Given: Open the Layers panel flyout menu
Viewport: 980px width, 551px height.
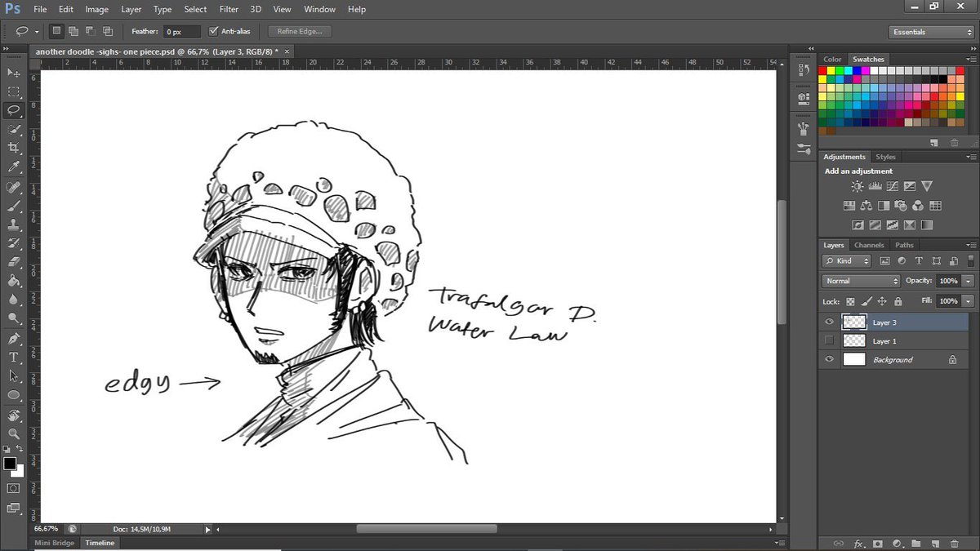Looking at the screenshot, I should (x=971, y=246).
